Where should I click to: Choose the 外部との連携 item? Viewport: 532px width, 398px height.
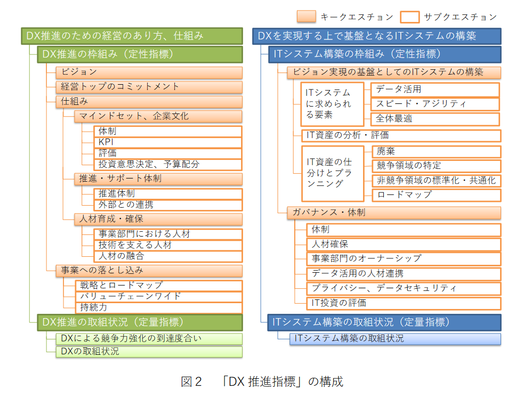point(168,205)
